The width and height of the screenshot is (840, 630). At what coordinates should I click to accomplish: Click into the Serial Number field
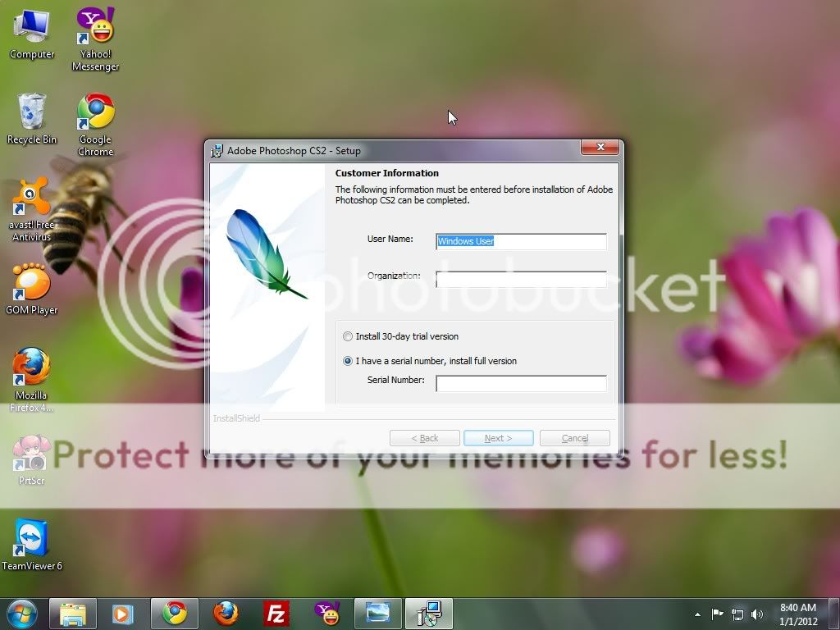[521, 384]
